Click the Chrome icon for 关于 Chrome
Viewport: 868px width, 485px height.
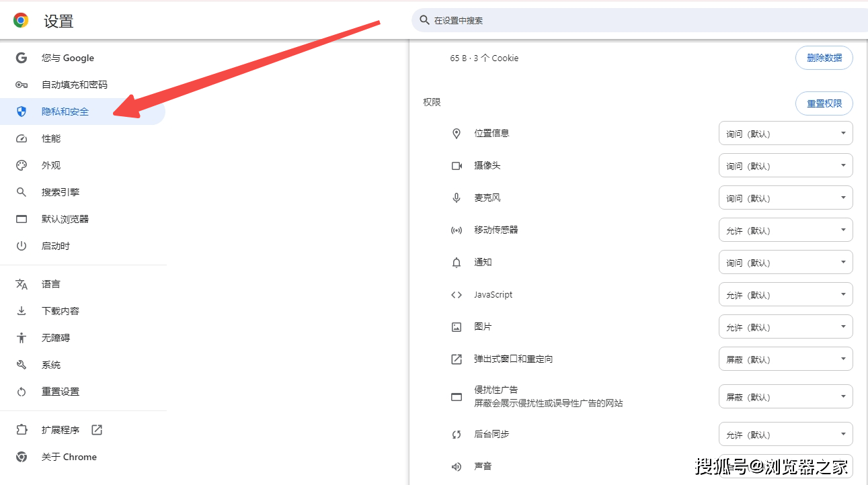(x=22, y=457)
